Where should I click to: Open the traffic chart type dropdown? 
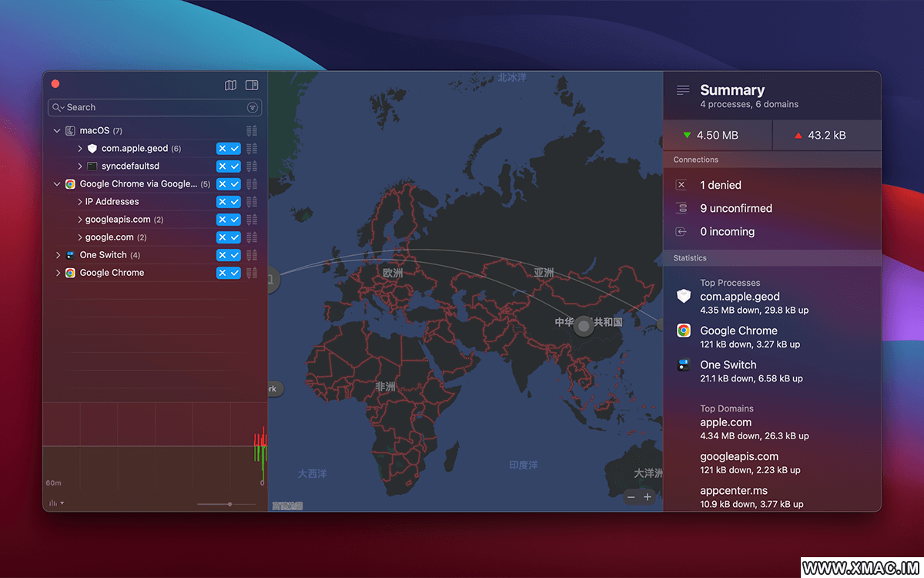56,503
